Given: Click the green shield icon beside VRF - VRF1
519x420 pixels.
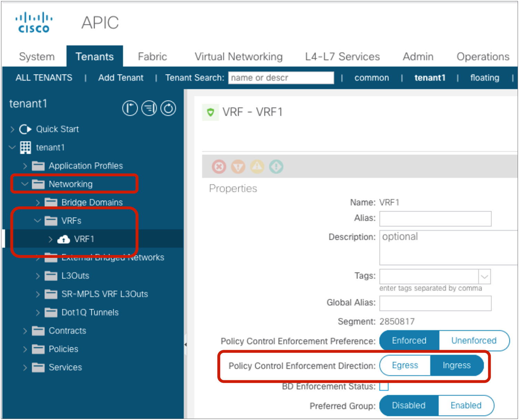Looking at the screenshot, I should pos(211,112).
